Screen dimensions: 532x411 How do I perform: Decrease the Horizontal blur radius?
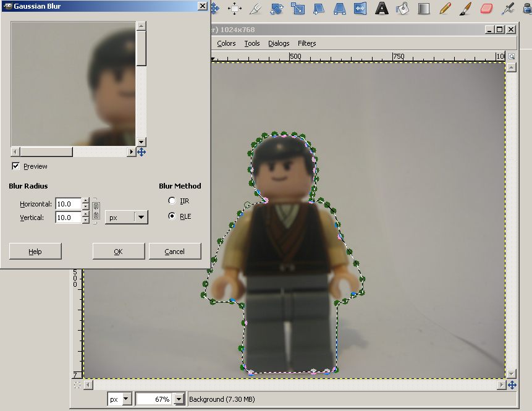point(86,206)
